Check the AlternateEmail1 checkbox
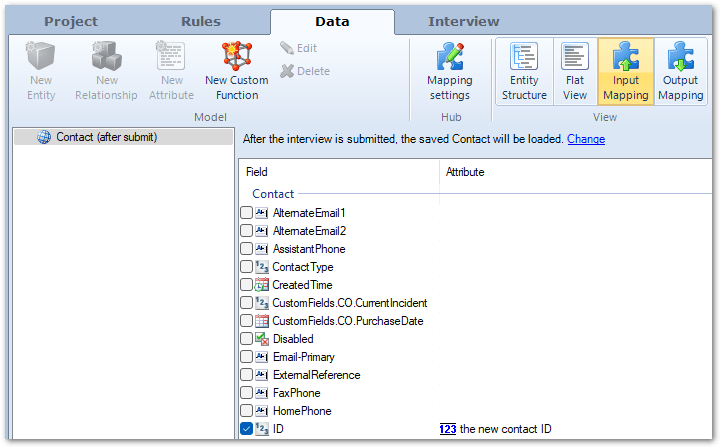 click(246, 213)
